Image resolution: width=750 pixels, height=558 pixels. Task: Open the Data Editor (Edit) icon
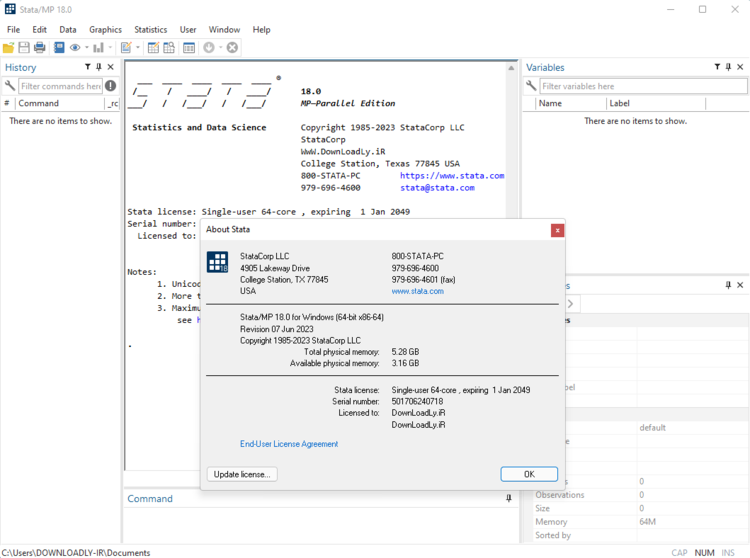pos(153,47)
